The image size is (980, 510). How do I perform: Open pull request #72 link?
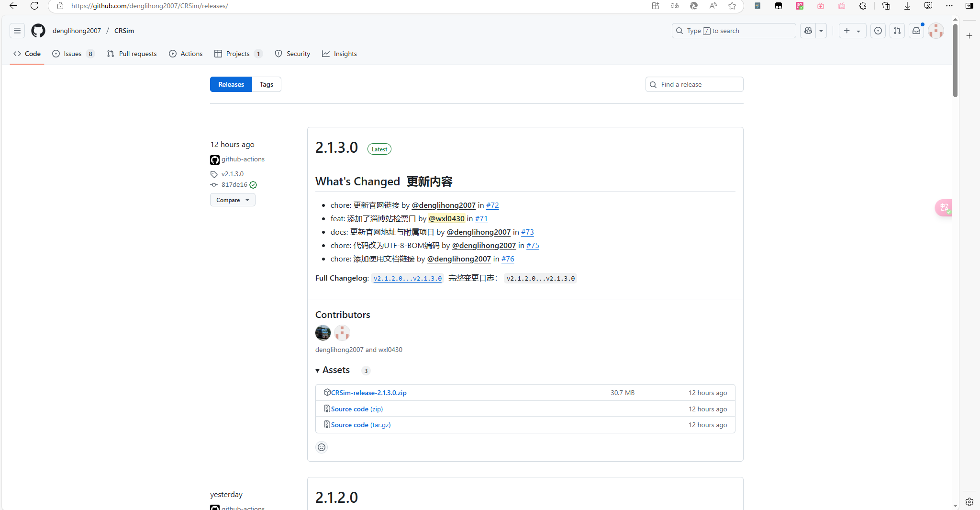[492, 205]
